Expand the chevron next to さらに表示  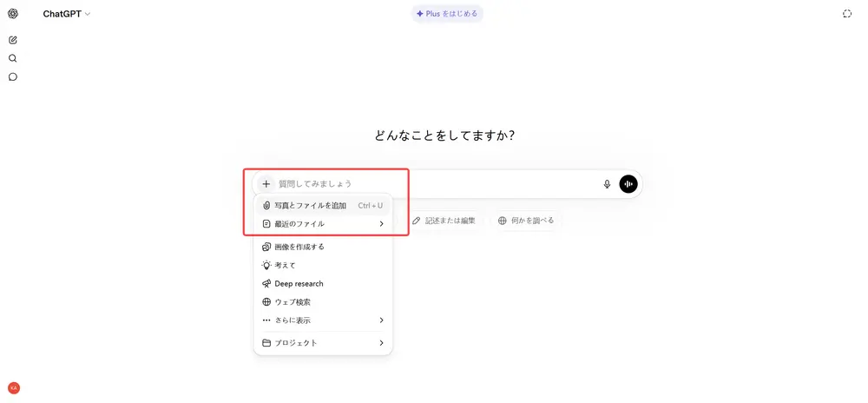point(381,320)
